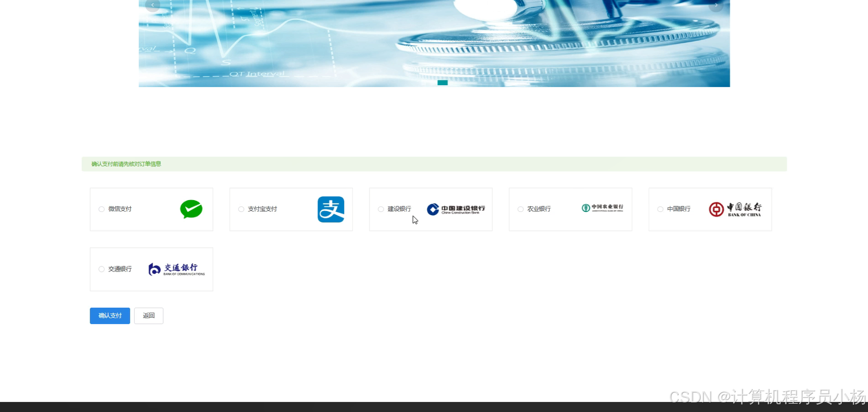Viewport: 868px width, 412px height.
Task: Click the 返回 back button
Action: point(149,316)
